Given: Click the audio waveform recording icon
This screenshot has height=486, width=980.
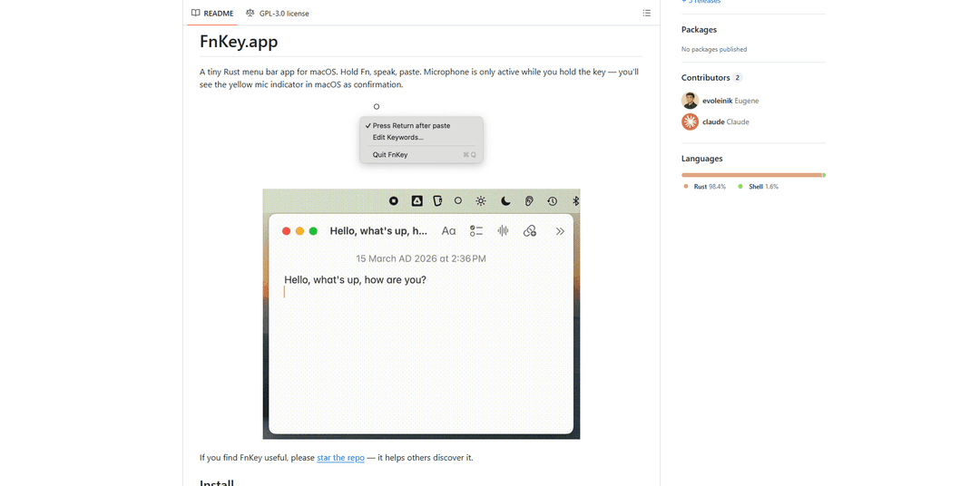Looking at the screenshot, I should (x=503, y=231).
